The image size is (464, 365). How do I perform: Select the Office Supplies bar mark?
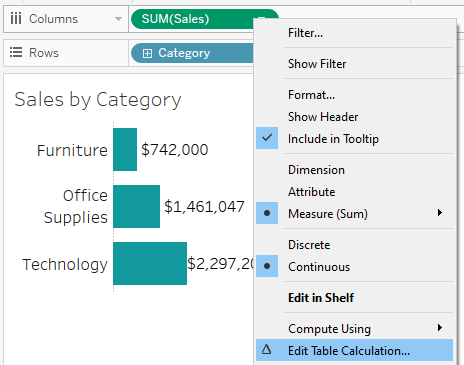pyautogui.click(x=137, y=206)
